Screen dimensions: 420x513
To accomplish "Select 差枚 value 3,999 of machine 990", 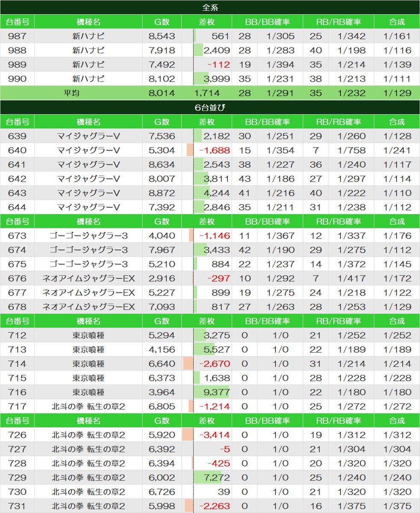I will tap(217, 79).
